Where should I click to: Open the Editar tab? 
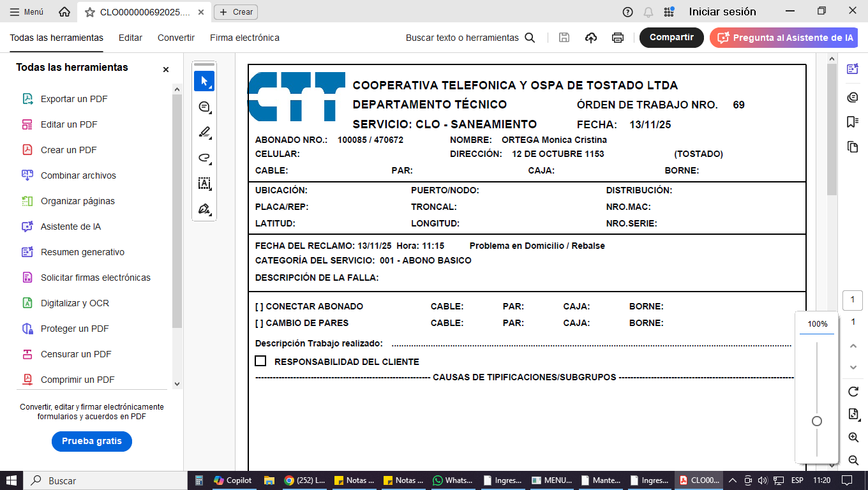click(130, 38)
